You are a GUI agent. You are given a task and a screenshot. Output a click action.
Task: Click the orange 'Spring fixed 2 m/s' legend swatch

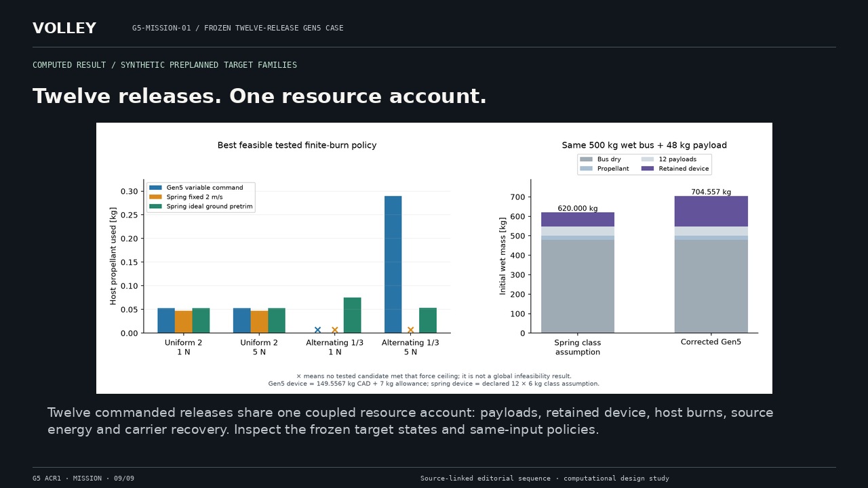tap(156, 197)
